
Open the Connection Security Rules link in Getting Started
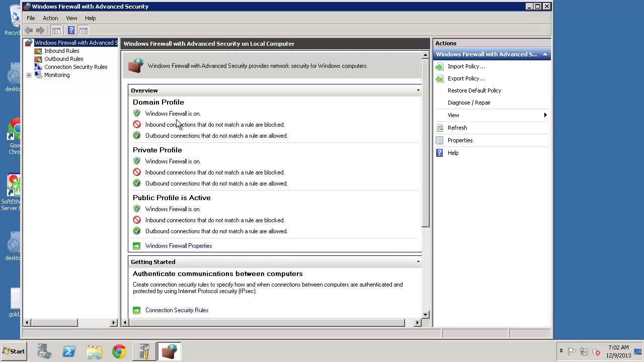click(x=177, y=310)
